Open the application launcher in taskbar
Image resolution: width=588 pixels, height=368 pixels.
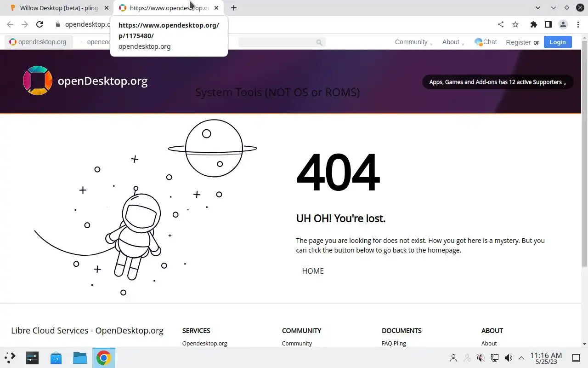(10, 358)
